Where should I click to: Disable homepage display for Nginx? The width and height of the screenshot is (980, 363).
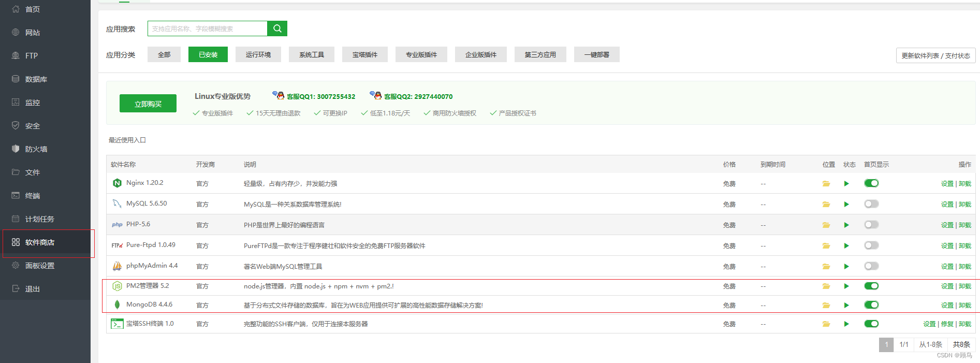tap(871, 183)
